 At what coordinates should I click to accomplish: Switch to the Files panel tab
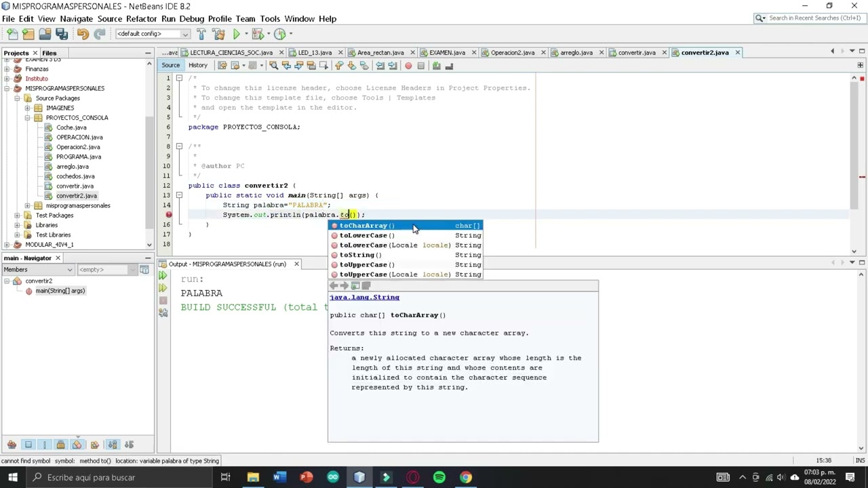point(50,53)
